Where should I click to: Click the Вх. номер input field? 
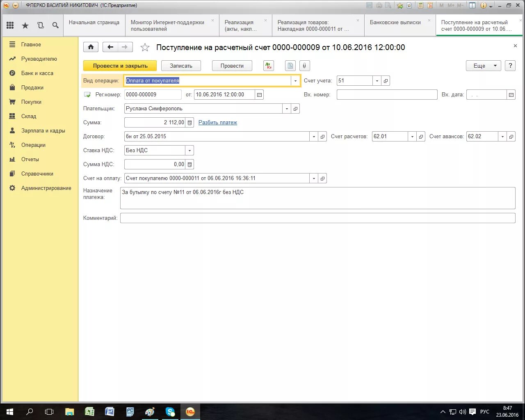coord(387,95)
